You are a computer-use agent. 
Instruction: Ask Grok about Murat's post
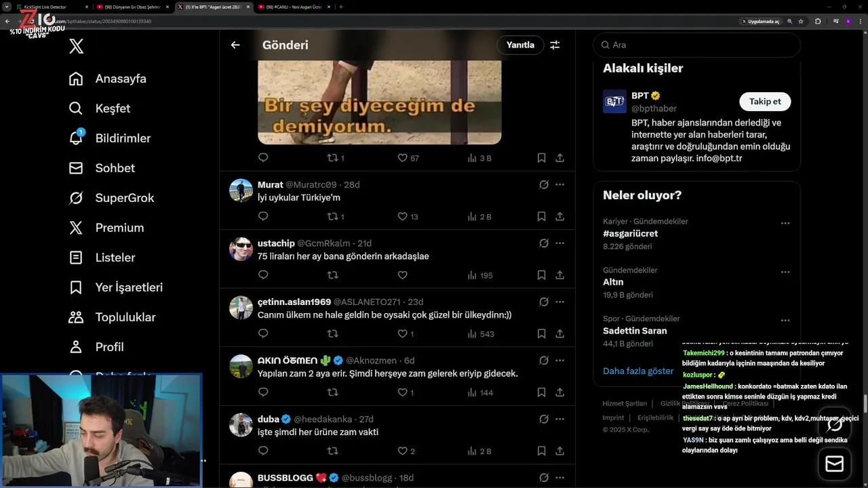coord(544,184)
